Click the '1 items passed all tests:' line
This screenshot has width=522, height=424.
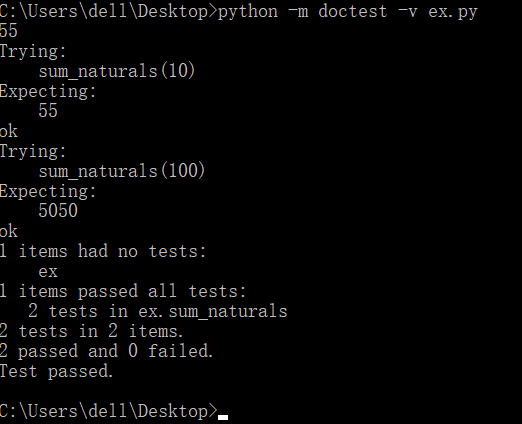(123, 291)
